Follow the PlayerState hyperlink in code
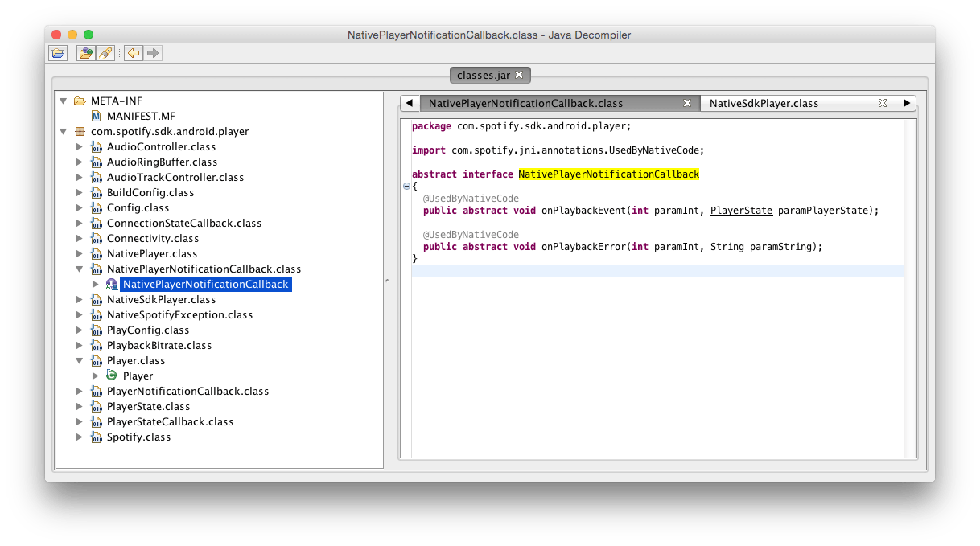Screen dimensions: 980x546 point(741,211)
